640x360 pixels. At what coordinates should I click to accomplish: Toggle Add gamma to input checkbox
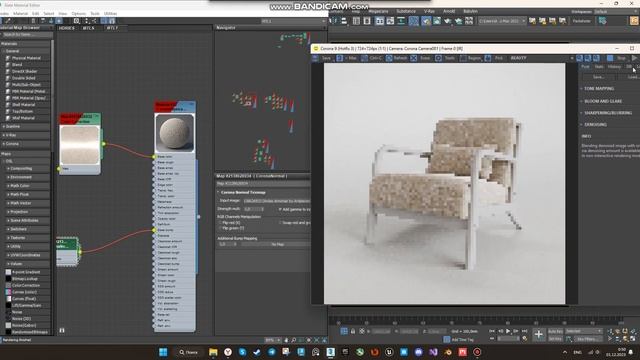[x=280, y=209]
